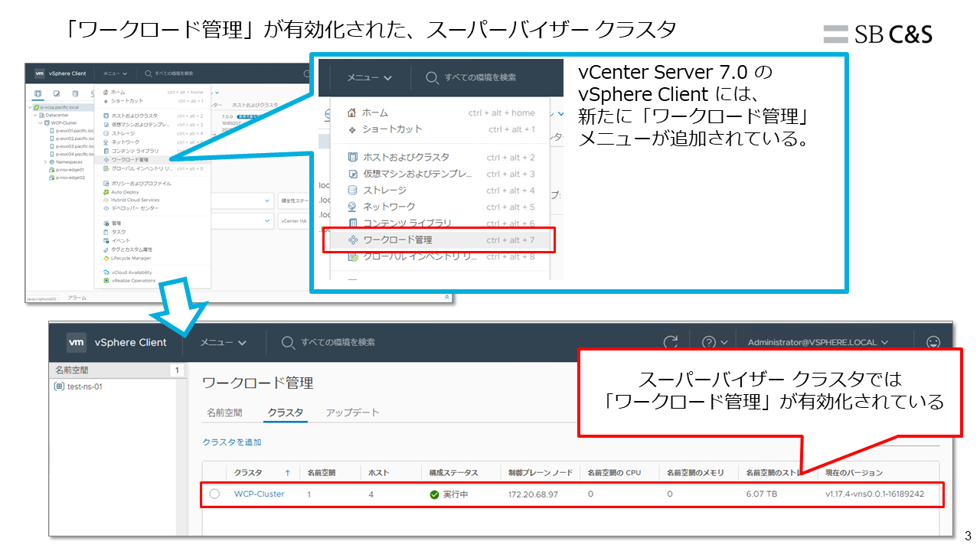The width and height of the screenshot is (980, 551).
Task: Sort by the クラスタ column using the arrow
Action: click(x=287, y=473)
